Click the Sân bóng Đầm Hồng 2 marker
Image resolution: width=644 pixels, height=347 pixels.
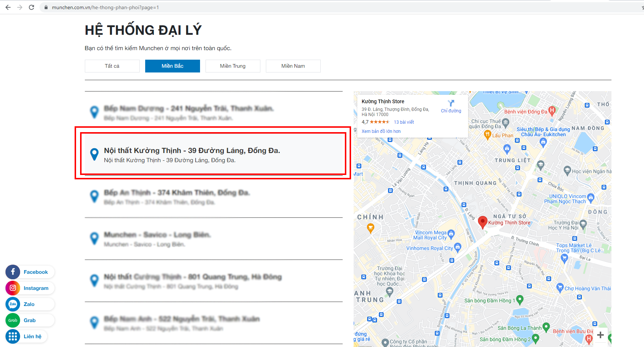[x=536, y=338]
